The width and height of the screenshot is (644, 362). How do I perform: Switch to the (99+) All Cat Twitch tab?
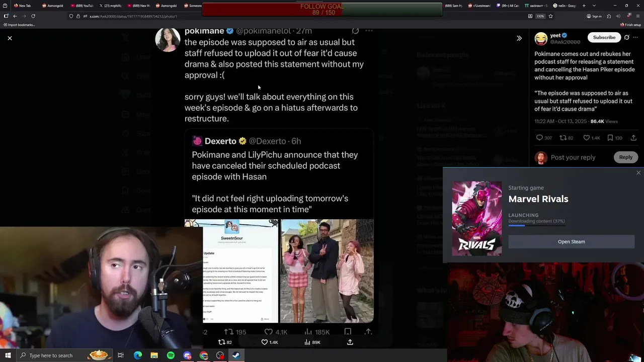(x=507, y=6)
